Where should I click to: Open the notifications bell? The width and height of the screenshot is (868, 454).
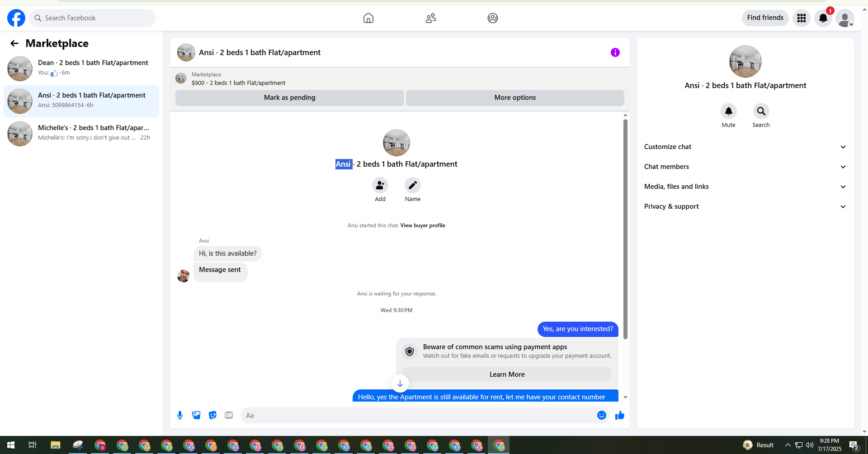[823, 18]
